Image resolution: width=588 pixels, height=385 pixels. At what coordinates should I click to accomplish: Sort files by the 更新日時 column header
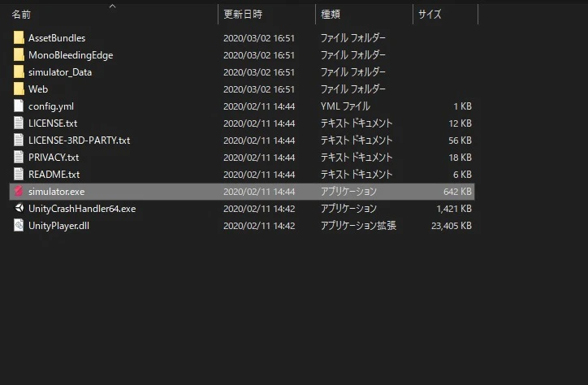tap(243, 15)
